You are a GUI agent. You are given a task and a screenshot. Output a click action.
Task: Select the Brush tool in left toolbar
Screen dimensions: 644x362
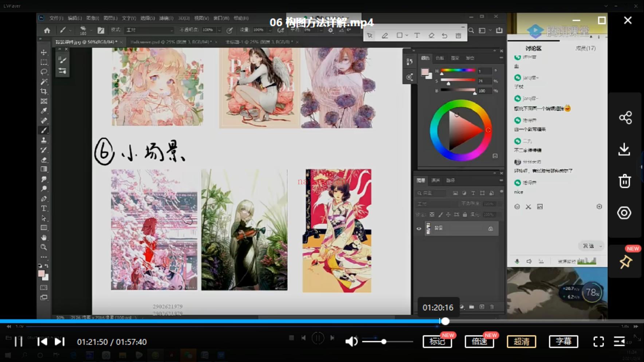[44, 130]
